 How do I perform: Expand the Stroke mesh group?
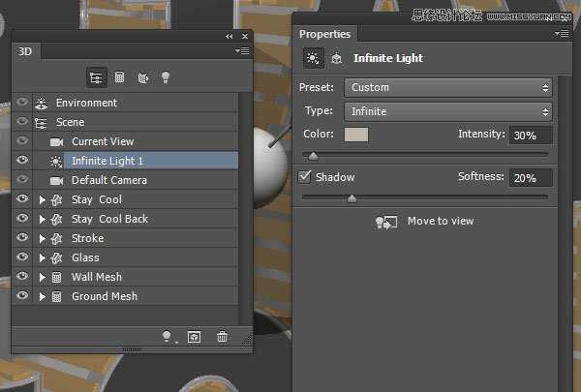(42, 238)
